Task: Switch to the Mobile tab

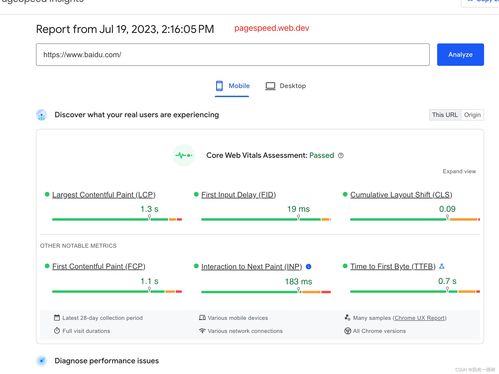Action: pos(232,86)
